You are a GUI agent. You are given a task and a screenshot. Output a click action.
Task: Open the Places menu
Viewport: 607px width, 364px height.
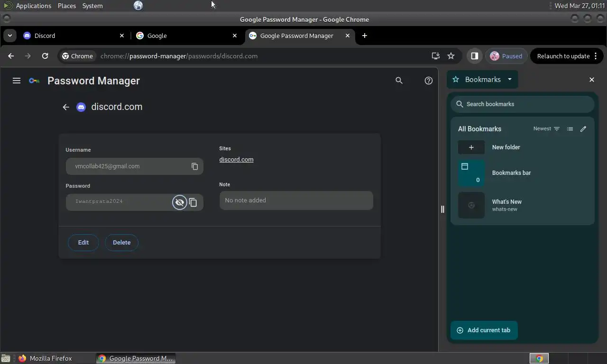tap(67, 6)
